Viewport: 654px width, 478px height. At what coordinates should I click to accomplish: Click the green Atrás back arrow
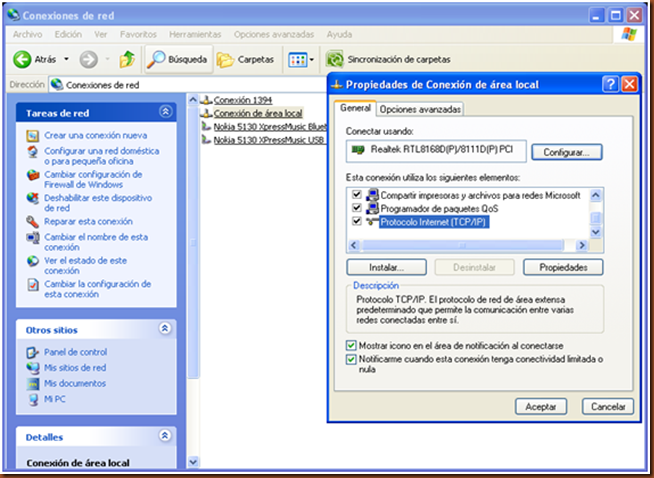(x=22, y=59)
